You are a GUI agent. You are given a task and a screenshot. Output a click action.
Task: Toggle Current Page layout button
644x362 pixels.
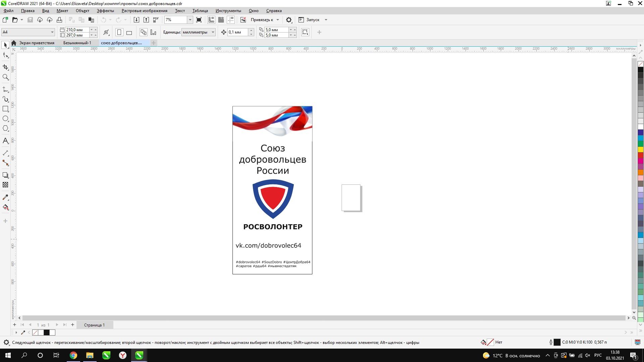153,32
